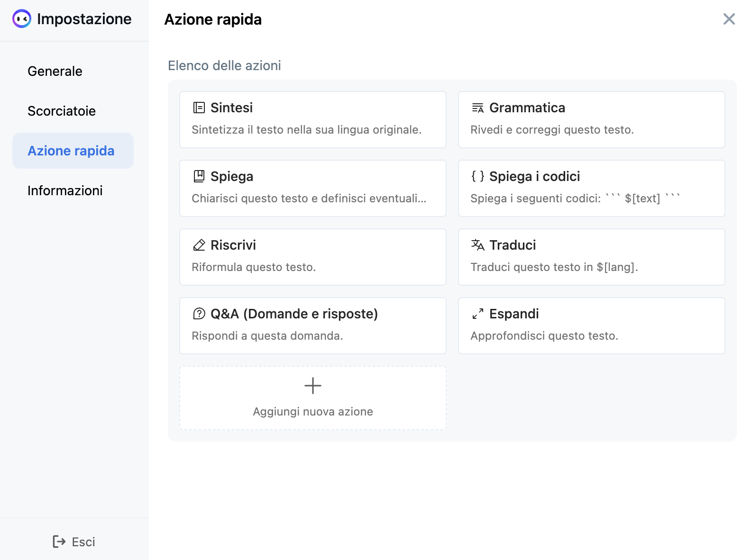Viewport: 752px width, 560px height.
Task: Click Aggiungi nuova azione label
Action: 313,412
